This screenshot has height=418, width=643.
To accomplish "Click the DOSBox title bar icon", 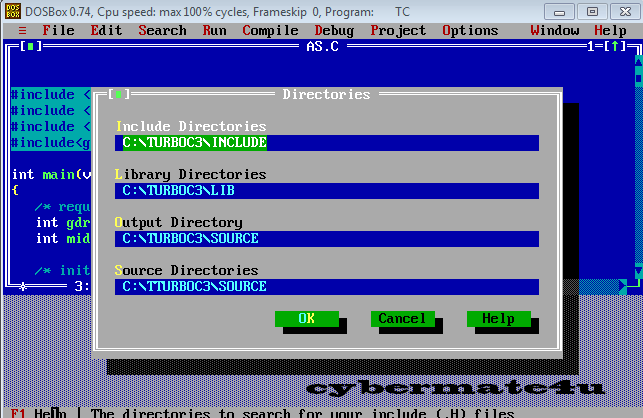I will click(x=12, y=11).
